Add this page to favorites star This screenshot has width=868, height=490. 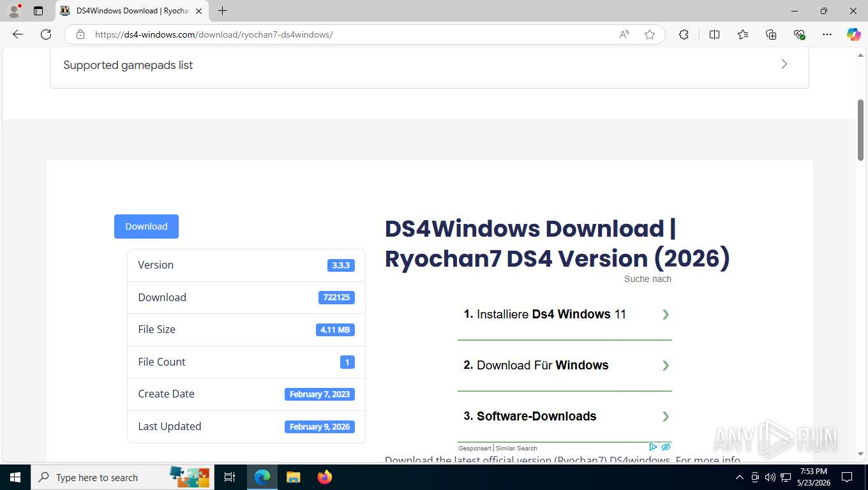pyautogui.click(x=650, y=34)
